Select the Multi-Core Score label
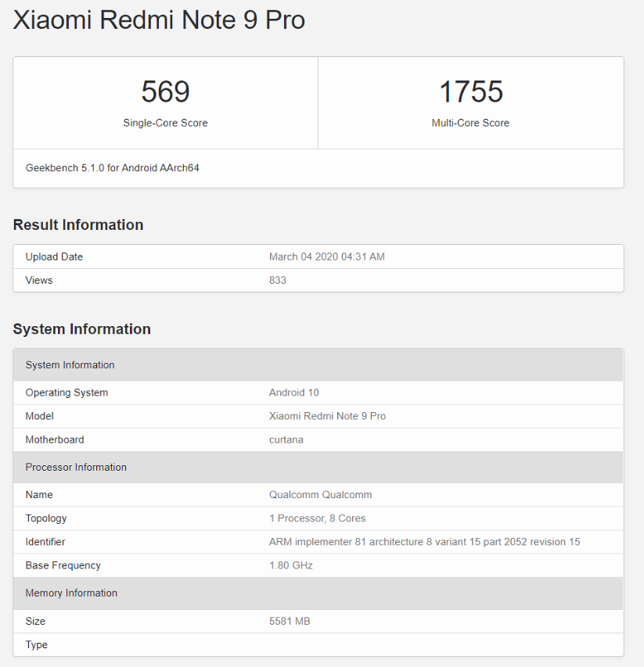 [470, 123]
